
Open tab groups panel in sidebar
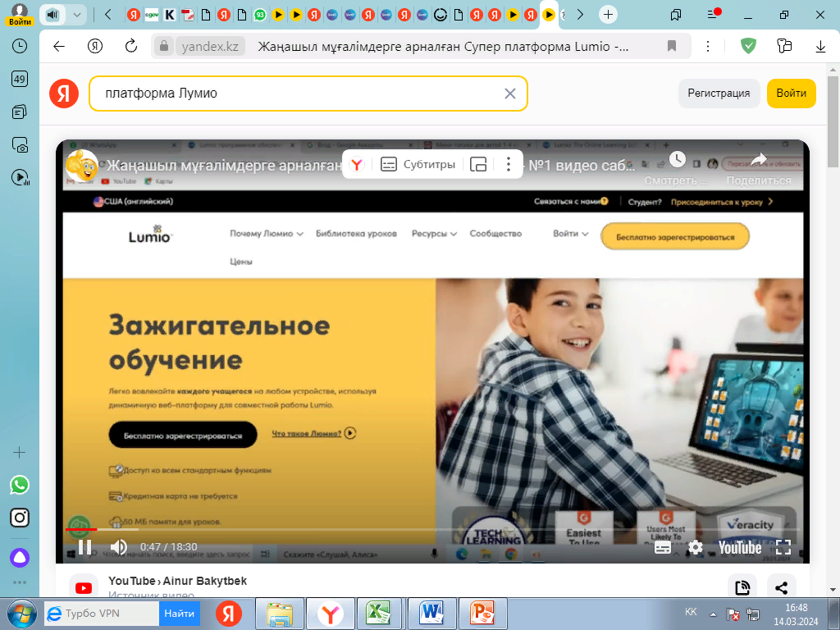click(20, 112)
